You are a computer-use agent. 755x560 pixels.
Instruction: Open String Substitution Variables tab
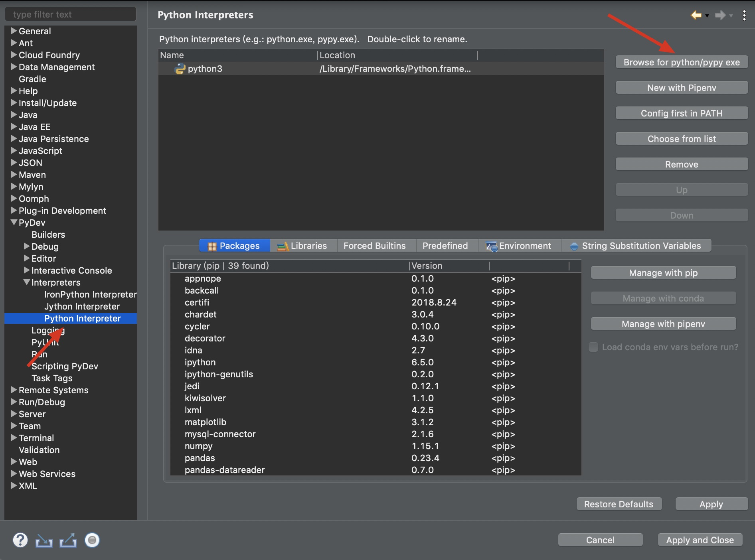[x=636, y=246]
